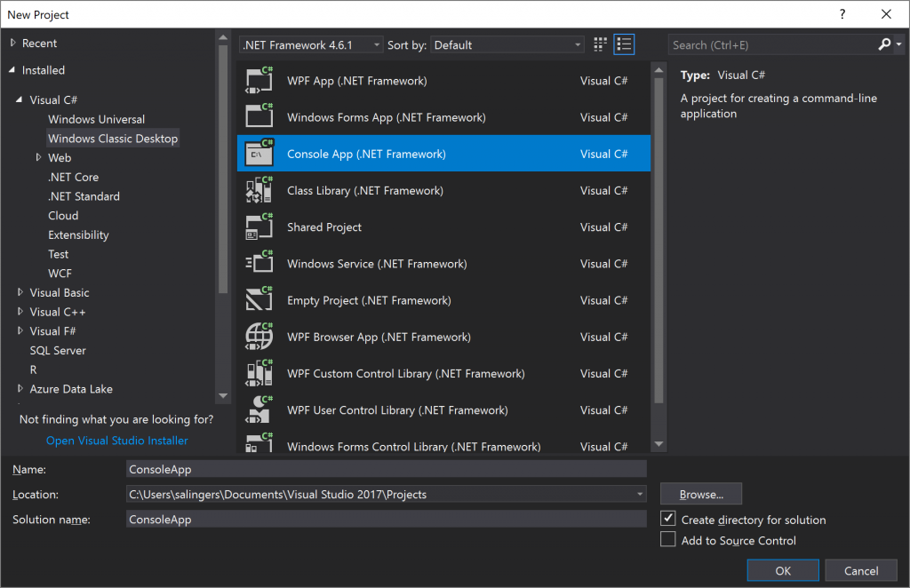Click the Windows Forms Control Library icon
This screenshot has height=588, width=910.
259,443
